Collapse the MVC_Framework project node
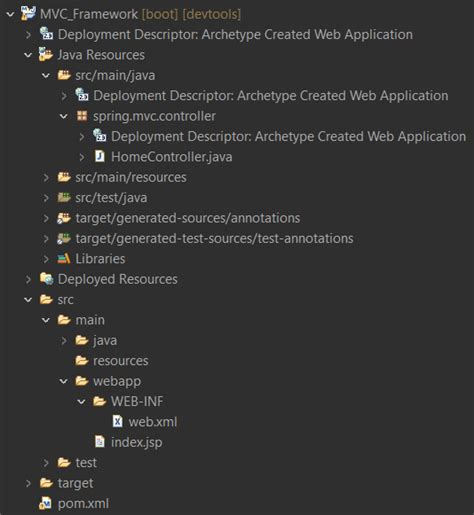 click(x=11, y=14)
